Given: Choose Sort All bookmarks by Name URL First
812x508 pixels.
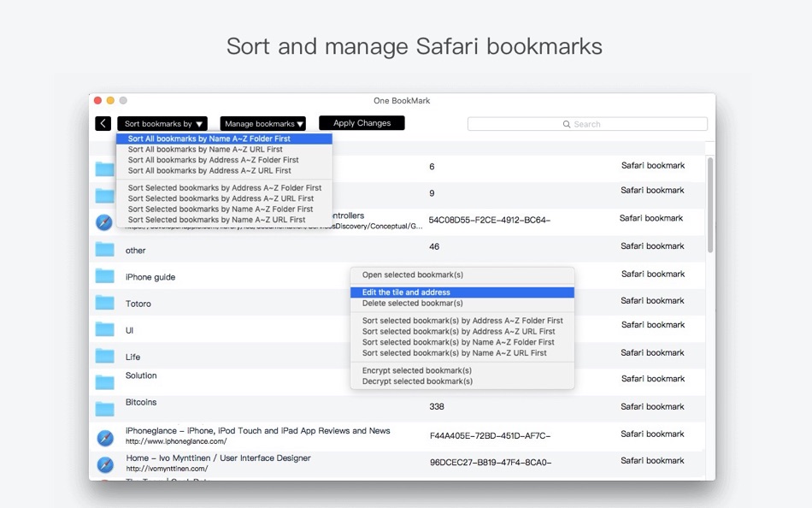Looking at the screenshot, I should [x=224, y=150].
